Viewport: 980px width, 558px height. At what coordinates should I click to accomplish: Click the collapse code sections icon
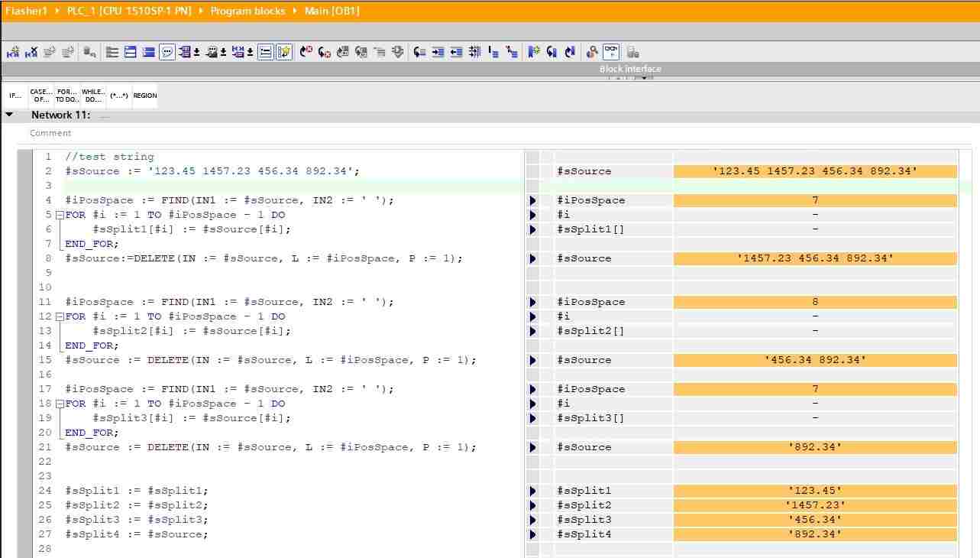[x=512, y=52]
